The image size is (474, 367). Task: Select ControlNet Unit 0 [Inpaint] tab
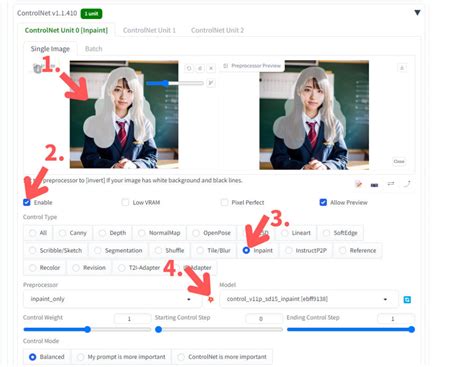66,30
